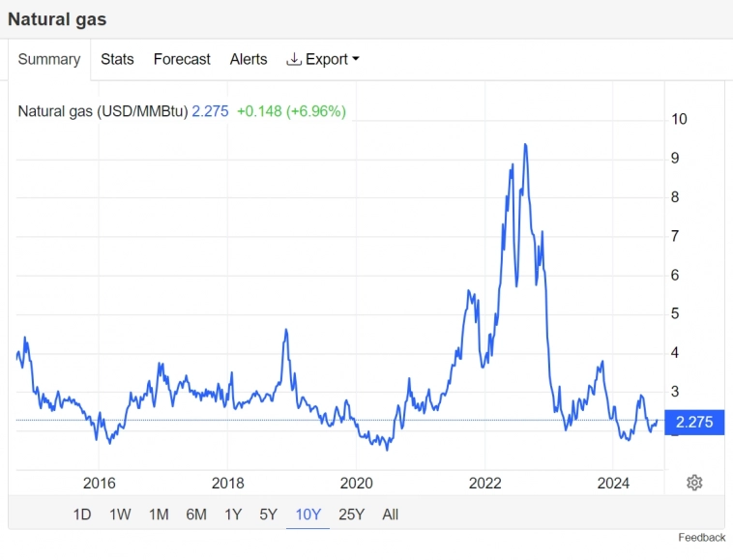Click the 2022 x-axis label
Viewport: 733px width, 560px height.
484,483
